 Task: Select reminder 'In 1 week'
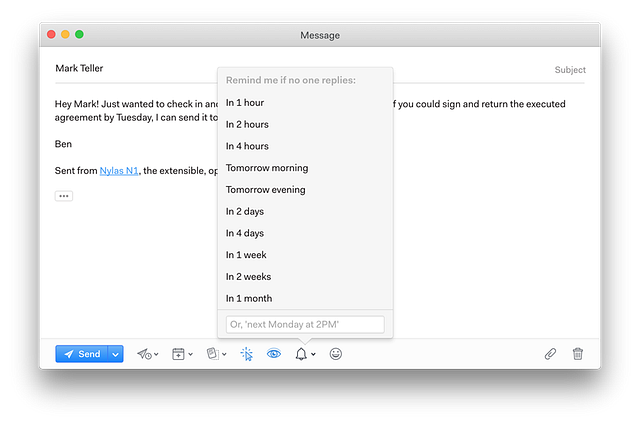tap(305, 255)
